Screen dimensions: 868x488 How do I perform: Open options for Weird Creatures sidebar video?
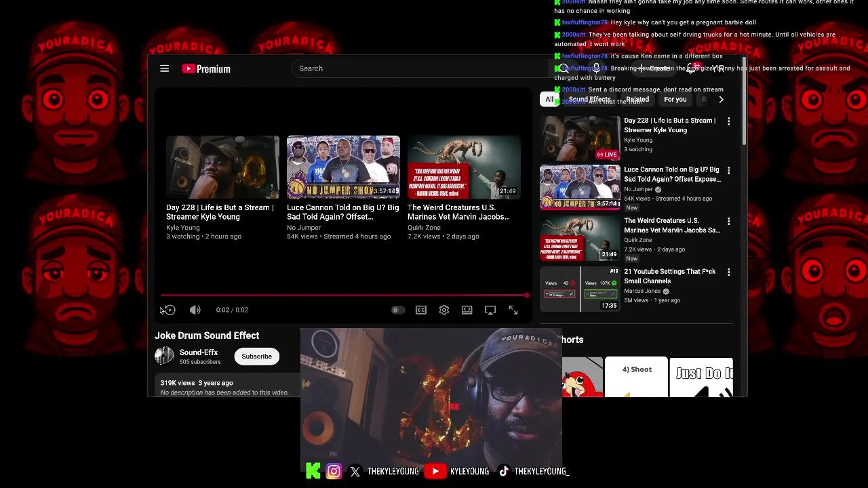tap(729, 222)
